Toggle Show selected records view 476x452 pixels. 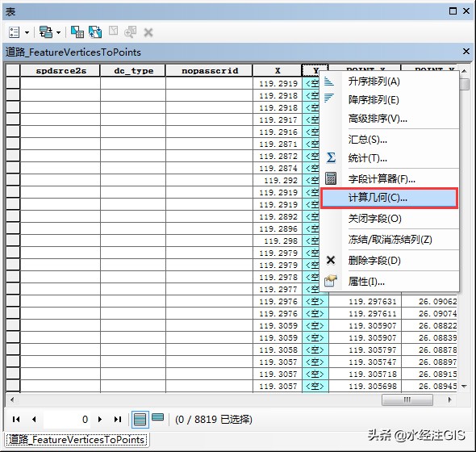(x=157, y=417)
